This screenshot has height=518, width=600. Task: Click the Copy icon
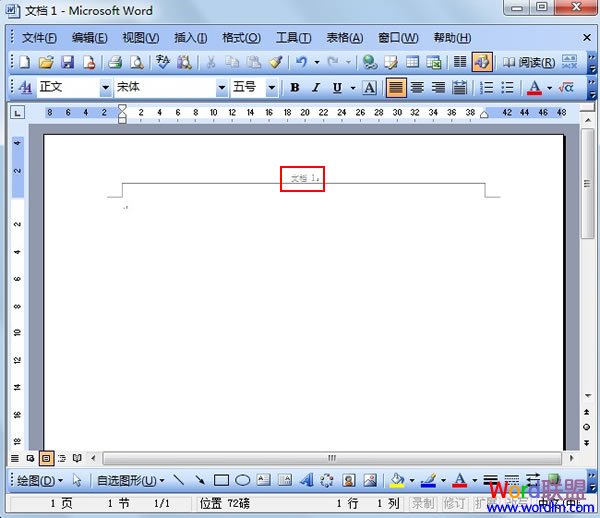(232, 62)
